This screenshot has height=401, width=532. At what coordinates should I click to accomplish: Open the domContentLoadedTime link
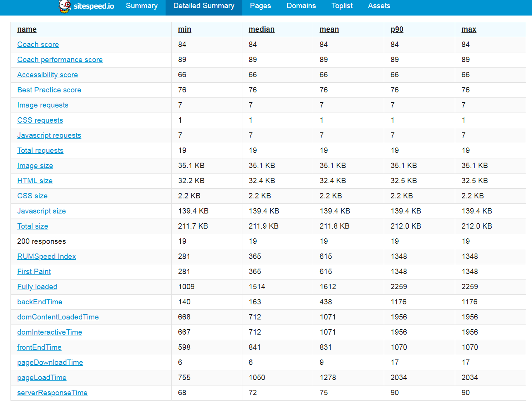58,317
